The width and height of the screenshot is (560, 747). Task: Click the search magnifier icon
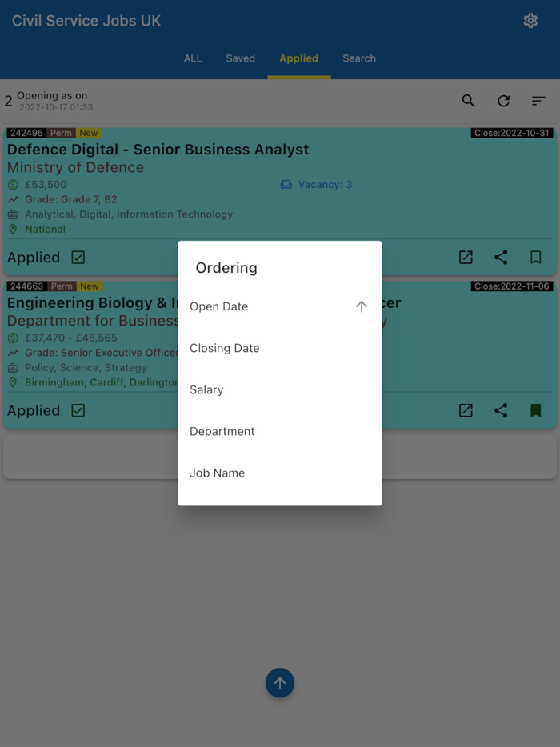(x=468, y=101)
